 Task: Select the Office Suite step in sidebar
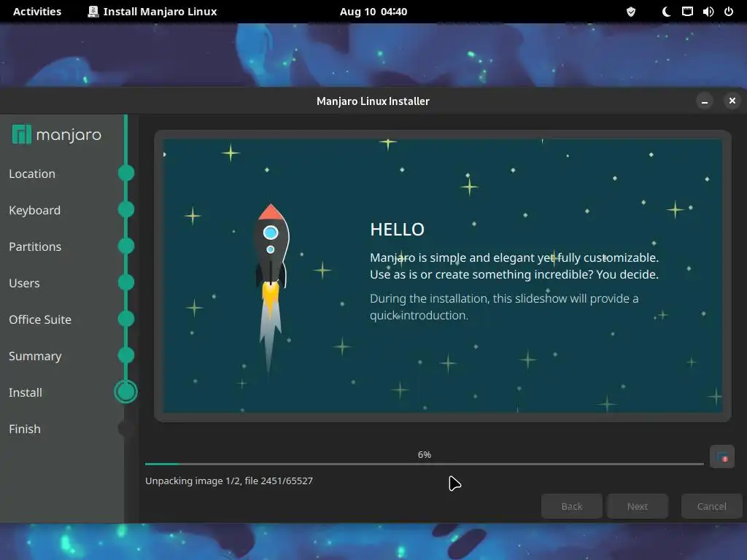click(x=40, y=319)
